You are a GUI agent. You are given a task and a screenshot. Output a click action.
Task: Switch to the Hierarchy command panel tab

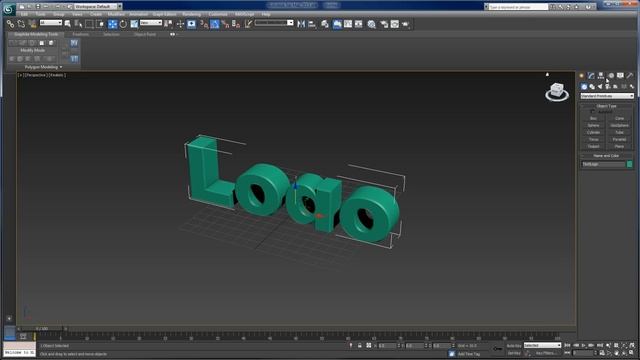click(x=601, y=76)
